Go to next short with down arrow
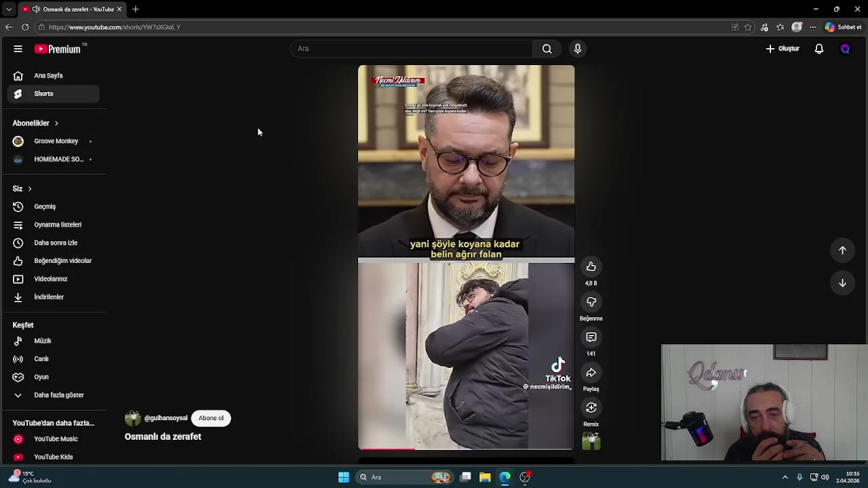 (x=842, y=283)
